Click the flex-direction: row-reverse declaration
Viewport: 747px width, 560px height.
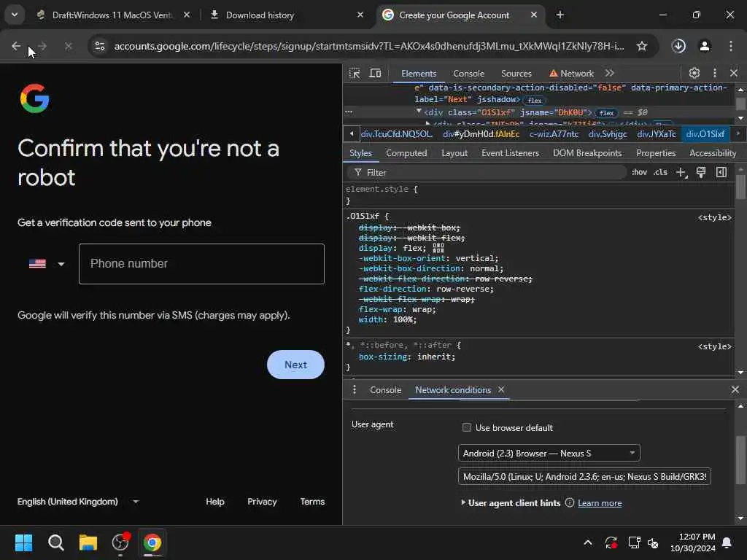tap(426, 289)
